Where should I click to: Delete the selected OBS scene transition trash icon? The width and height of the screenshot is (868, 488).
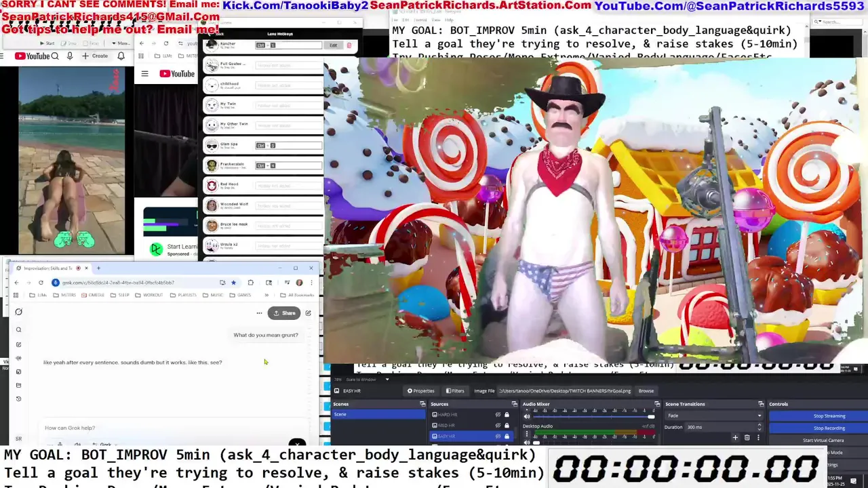(747, 437)
